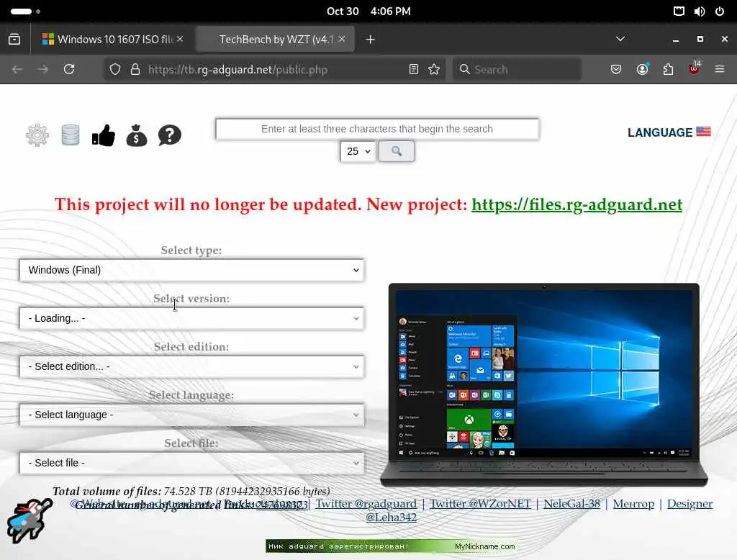Close the Windows 10 1607 ISO tab
This screenshot has width=737, height=560.
coord(180,39)
